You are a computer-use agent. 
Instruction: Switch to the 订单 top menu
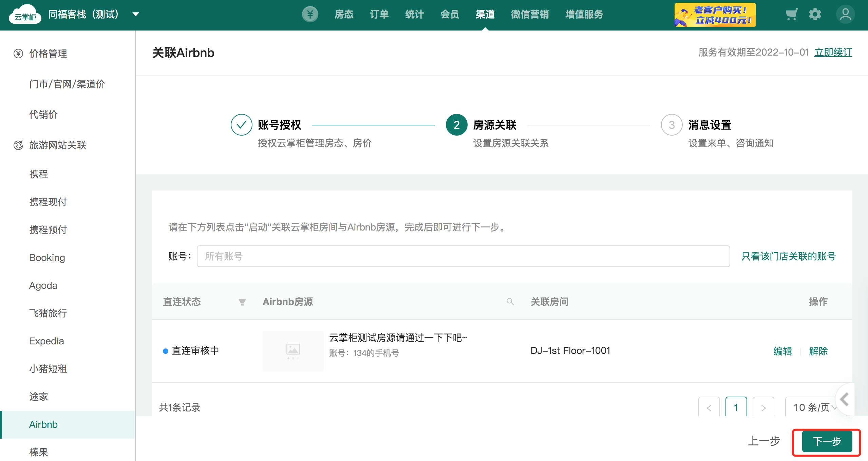379,14
